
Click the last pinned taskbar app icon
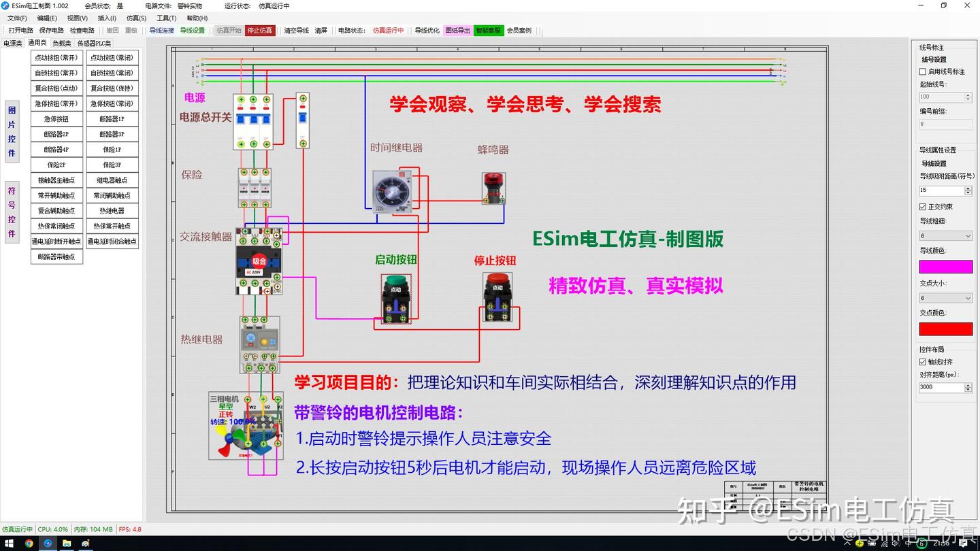86,544
